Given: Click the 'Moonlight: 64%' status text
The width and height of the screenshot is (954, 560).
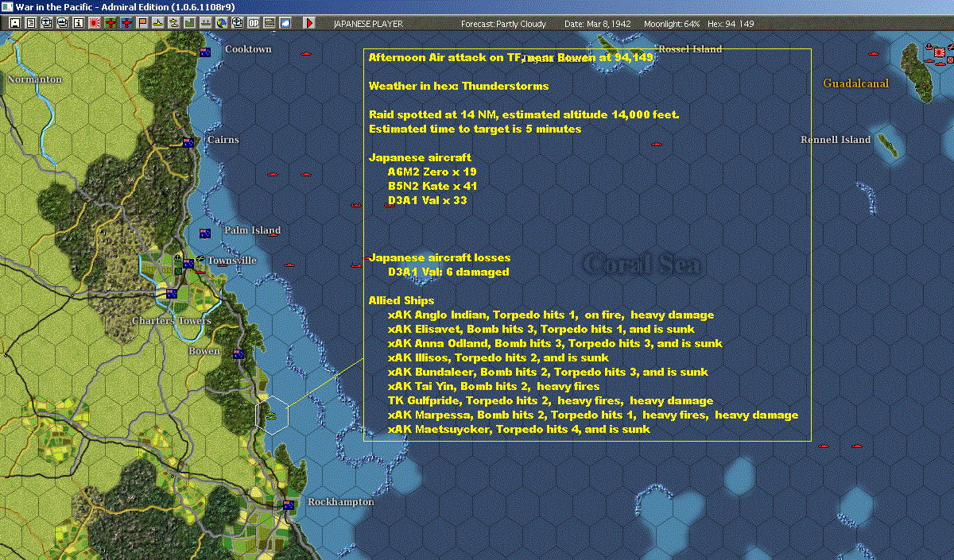Looking at the screenshot, I should tap(672, 24).
